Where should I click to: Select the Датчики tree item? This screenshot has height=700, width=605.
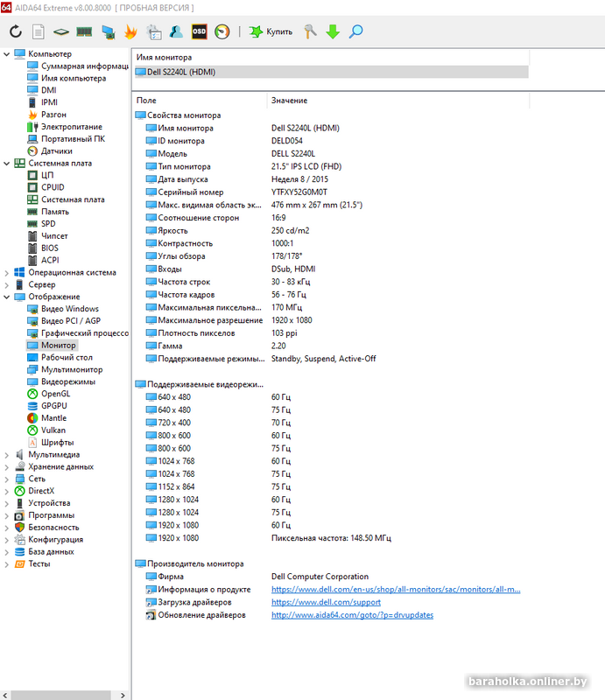point(50,150)
